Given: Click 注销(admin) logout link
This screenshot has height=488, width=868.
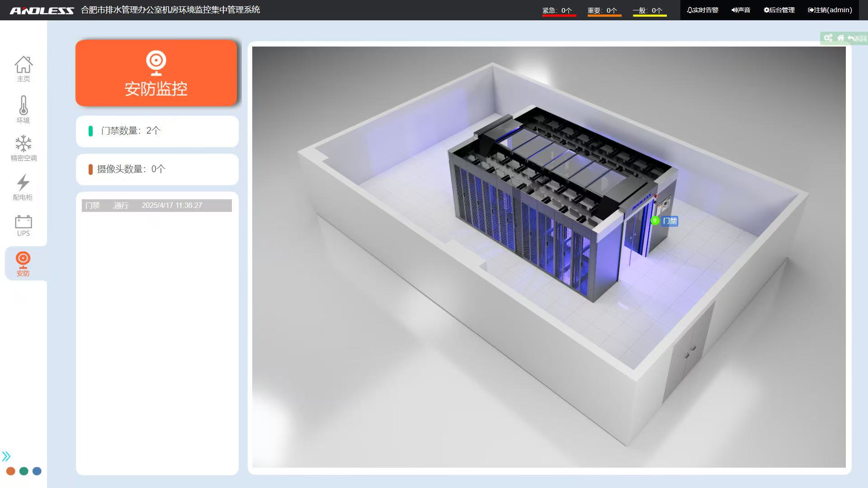Looking at the screenshot, I should click(830, 10).
